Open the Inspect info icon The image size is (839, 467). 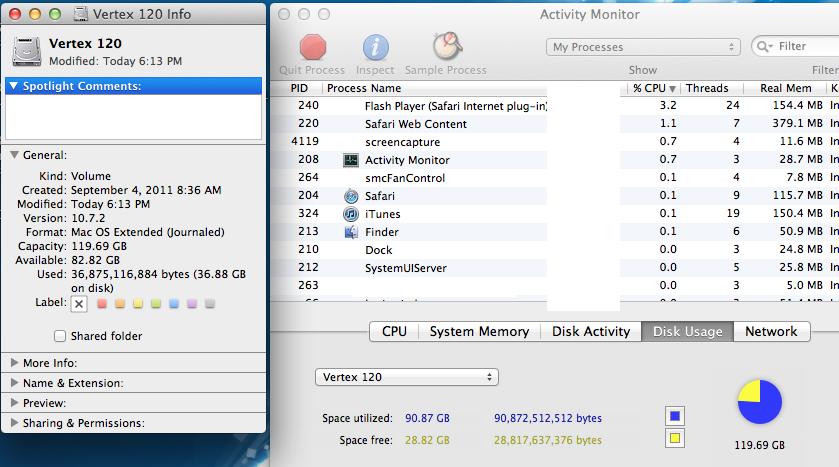376,47
